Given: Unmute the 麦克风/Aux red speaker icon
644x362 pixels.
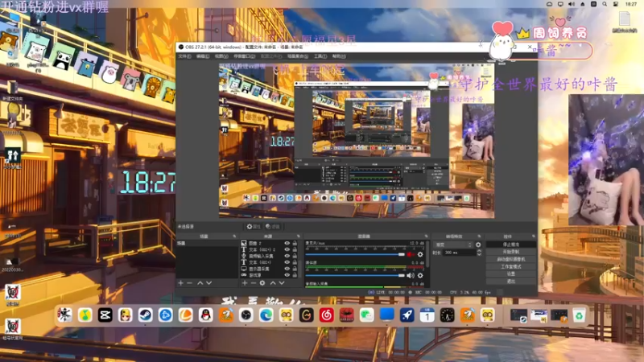Looking at the screenshot, I should coord(411,254).
